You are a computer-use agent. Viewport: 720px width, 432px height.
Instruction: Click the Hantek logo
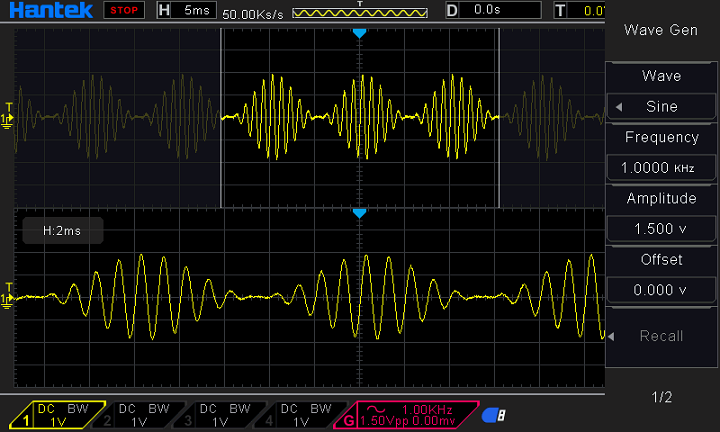tap(48, 11)
